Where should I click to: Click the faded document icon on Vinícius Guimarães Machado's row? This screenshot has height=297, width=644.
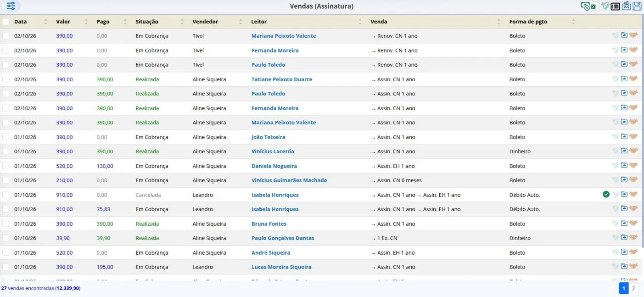616,180
